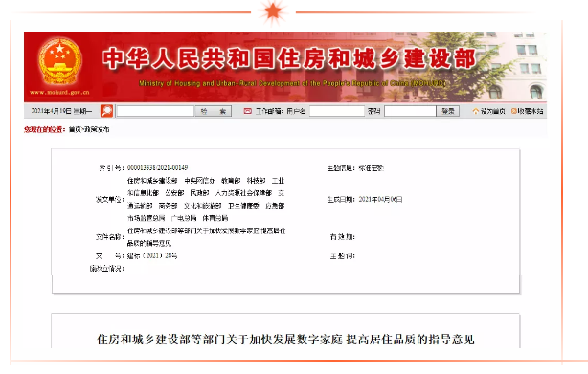Viewport: 588px width, 374px height.
Task: Click the 检索 search button
Action: point(214,111)
